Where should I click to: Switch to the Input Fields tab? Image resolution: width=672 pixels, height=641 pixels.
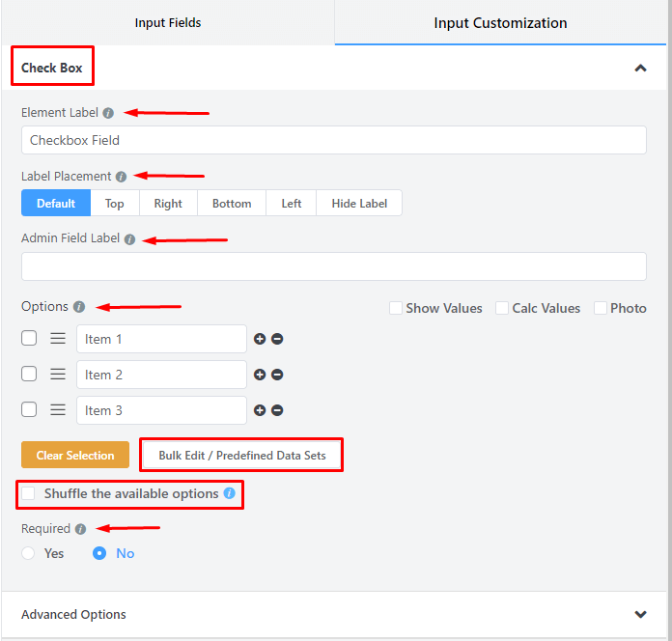(168, 22)
